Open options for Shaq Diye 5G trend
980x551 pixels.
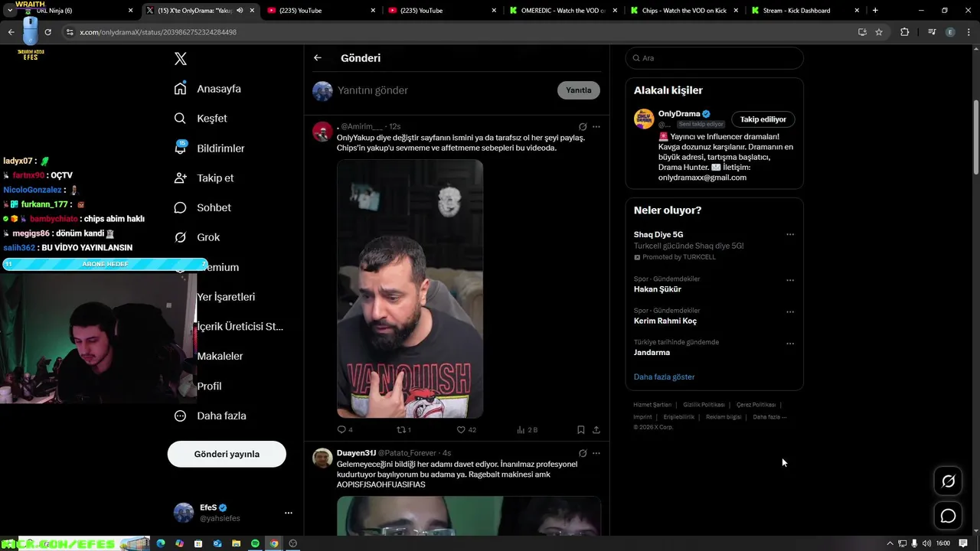[x=790, y=235]
